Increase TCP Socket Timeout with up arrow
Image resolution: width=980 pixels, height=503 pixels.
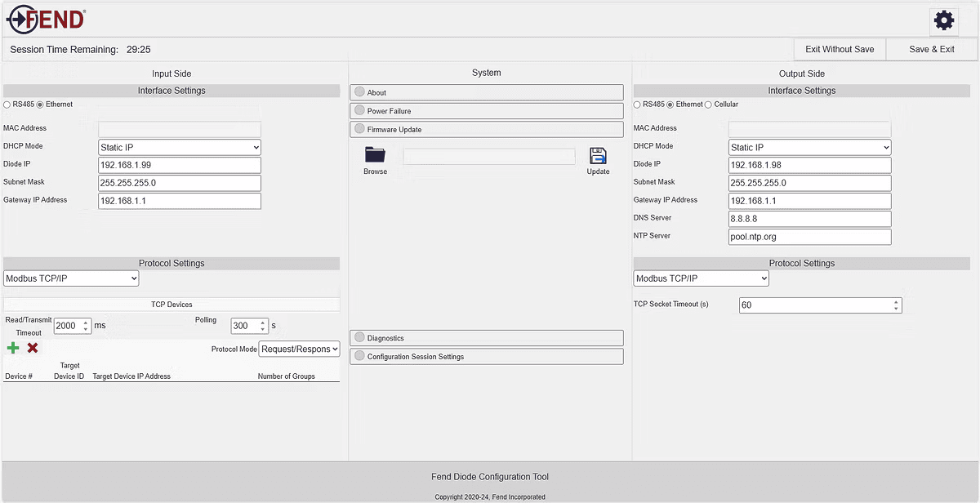pyautogui.click(x=896, y=301)
